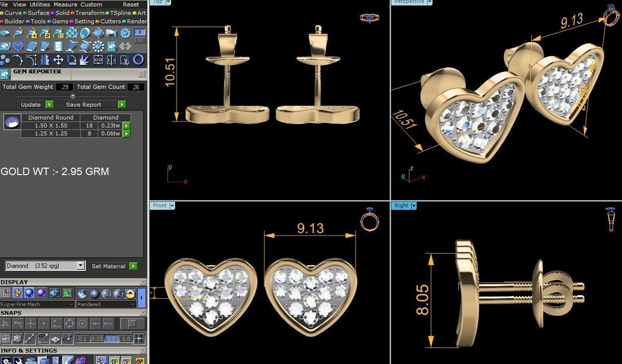Open the Gem Loader single-gem icon

(4, 33)
